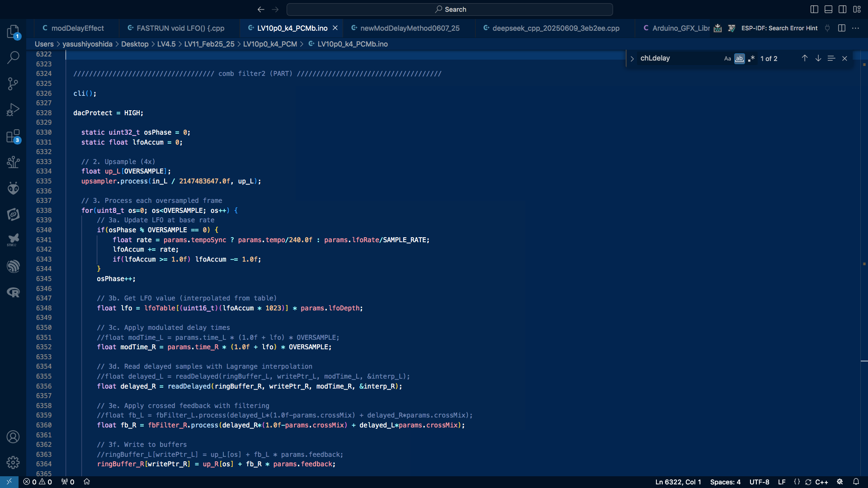This screenshot has height=488, width=868.
Task: Click the notifications bell in status bar
Action: click(856, 482)
